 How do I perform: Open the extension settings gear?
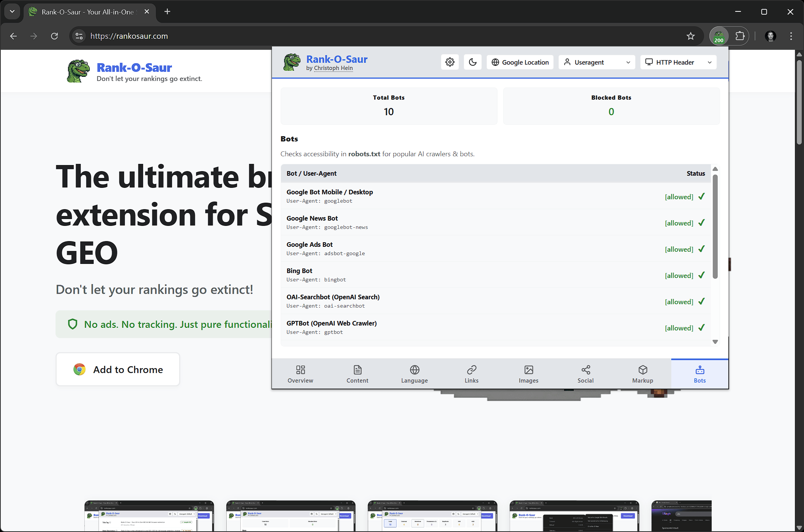coord(450,62)
